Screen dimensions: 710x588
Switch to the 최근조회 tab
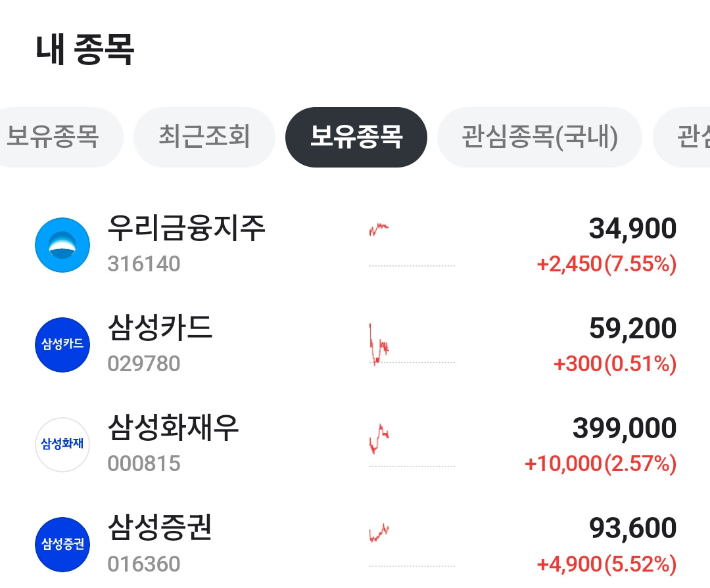[x=204, y=137]
